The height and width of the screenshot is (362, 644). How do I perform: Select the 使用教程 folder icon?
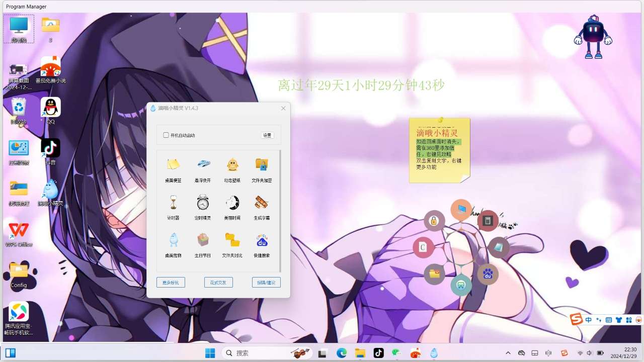click(x=19, y=194)
